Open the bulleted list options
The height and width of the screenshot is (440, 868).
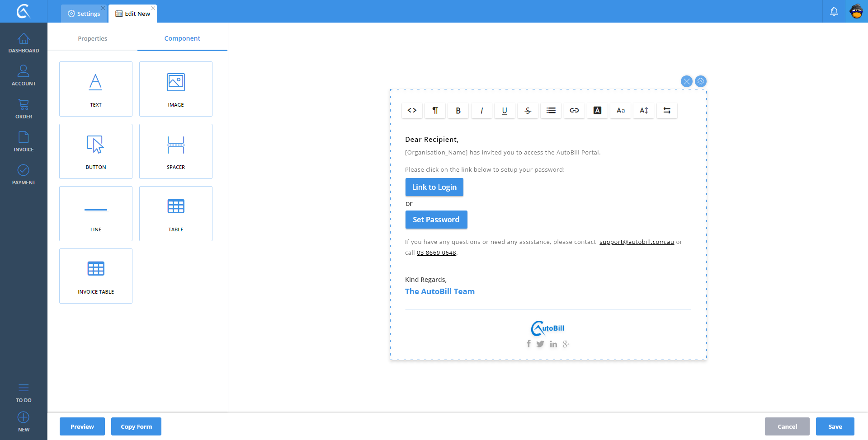(x=551, y=110)
